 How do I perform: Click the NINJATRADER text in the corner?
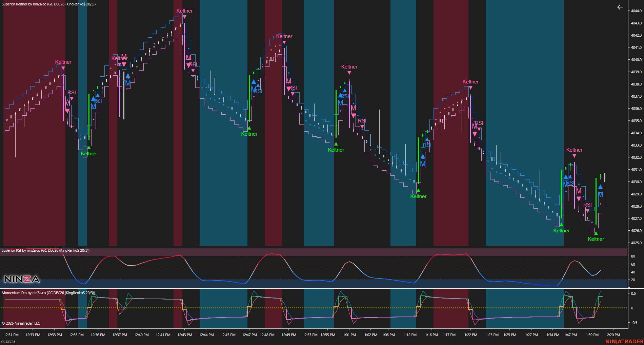(x=624, y=341)
